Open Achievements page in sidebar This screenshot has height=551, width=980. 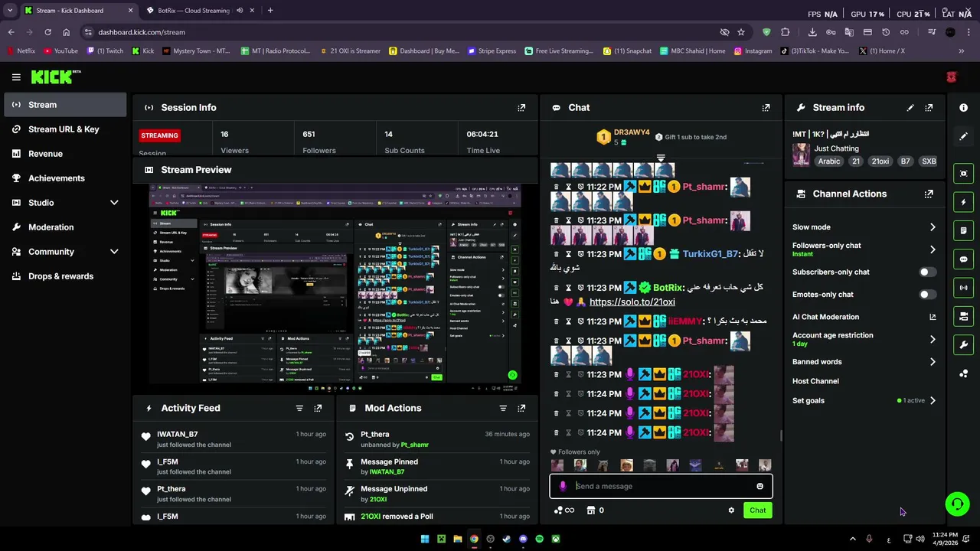click(66, 178)
